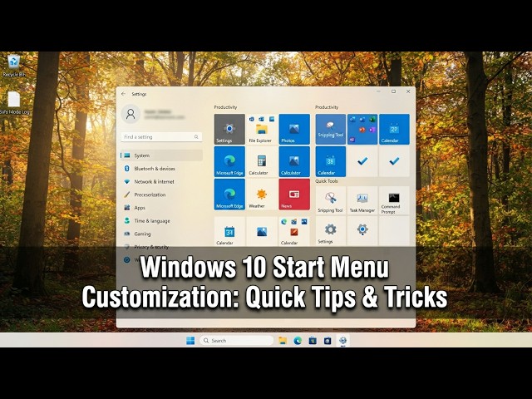Open the blue Photos tile
This screenshot has height=399, width=532.
(x=294, y=130)
